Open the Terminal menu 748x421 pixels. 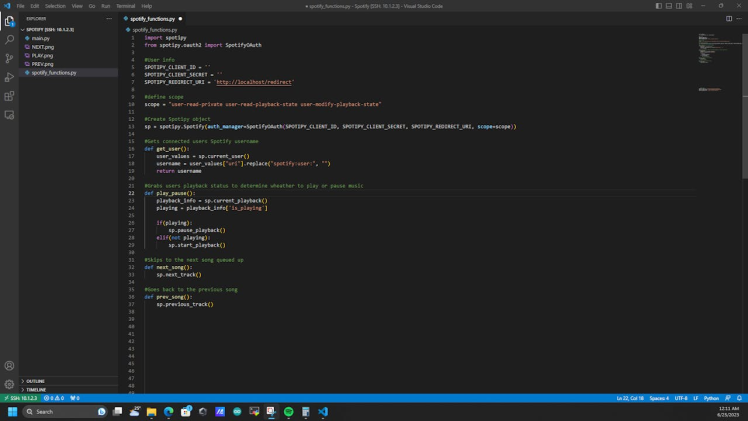pyautogui.click(x=125, y=6)
